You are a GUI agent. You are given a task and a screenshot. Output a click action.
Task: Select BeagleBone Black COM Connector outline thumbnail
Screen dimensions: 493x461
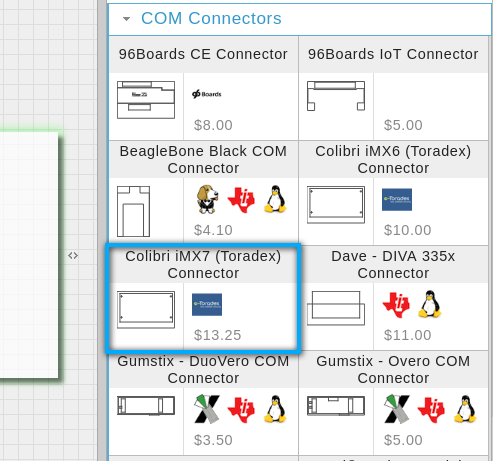[x=133, y=211]
